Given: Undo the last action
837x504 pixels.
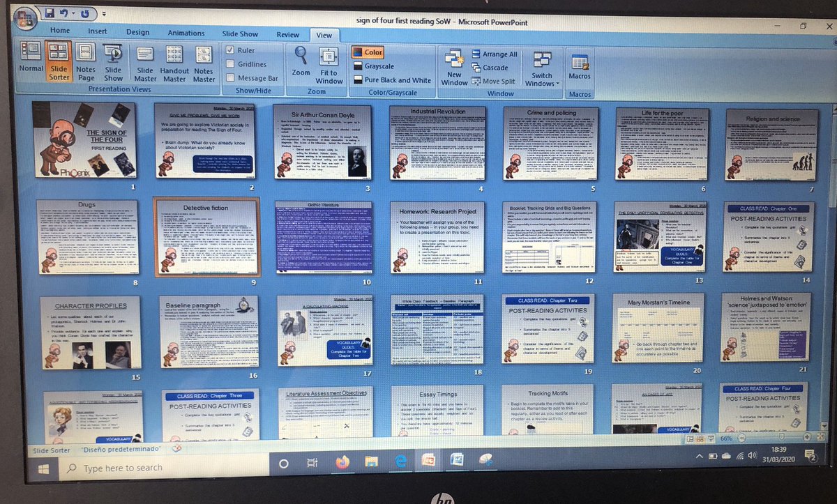Looking at the screenshot, I should [x=64, y=13].
